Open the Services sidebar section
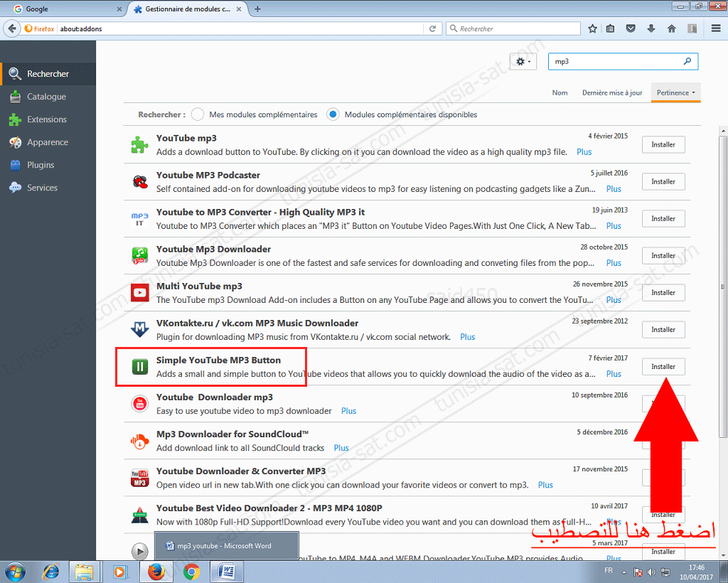The height and width of the screenshot is (583, 728). (x=48, y=188)
